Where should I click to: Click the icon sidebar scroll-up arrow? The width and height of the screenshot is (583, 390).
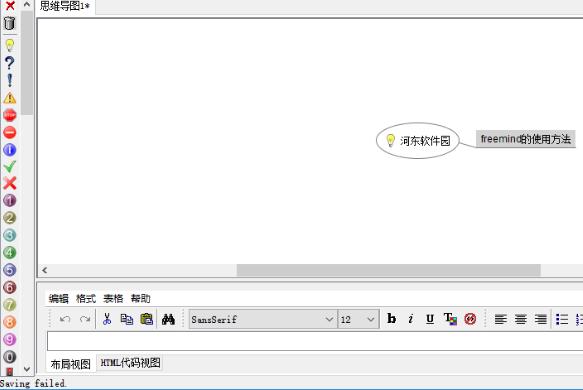click(27, 4)
